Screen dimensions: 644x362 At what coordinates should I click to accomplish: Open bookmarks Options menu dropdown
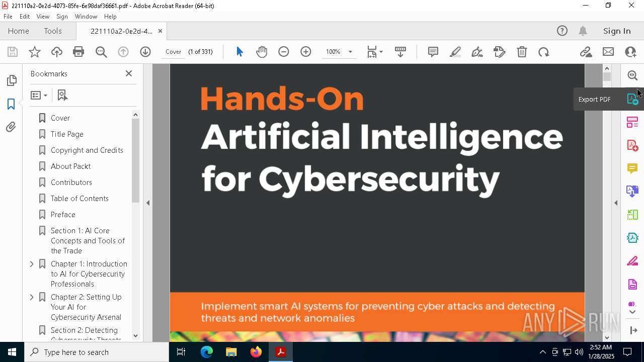click(39, 95)
